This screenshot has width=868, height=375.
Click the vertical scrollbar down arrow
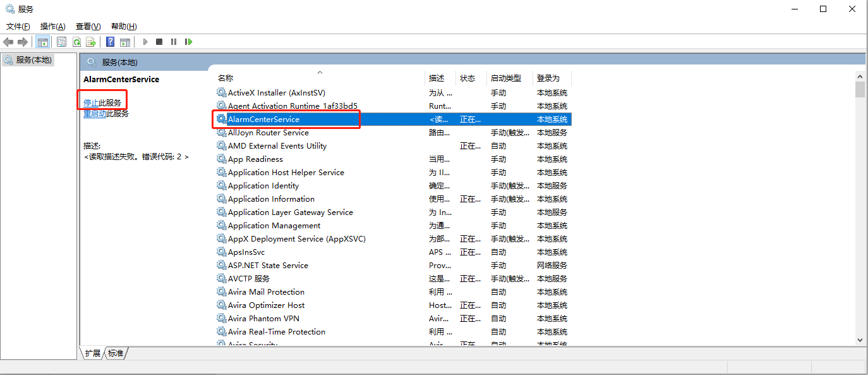coord(860,340)
